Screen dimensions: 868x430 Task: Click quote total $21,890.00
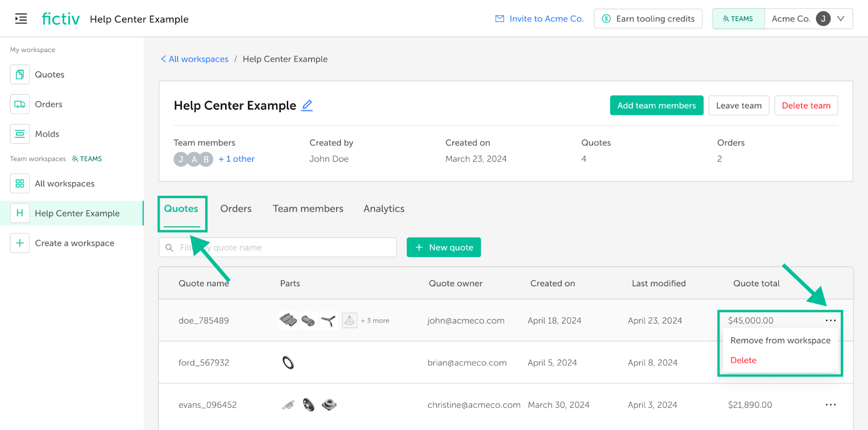(750, 405)
